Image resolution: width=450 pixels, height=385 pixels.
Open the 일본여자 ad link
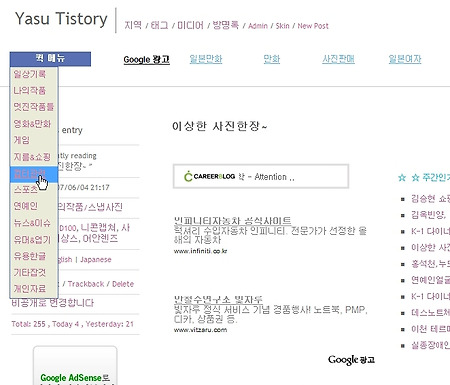coord(405,59)
